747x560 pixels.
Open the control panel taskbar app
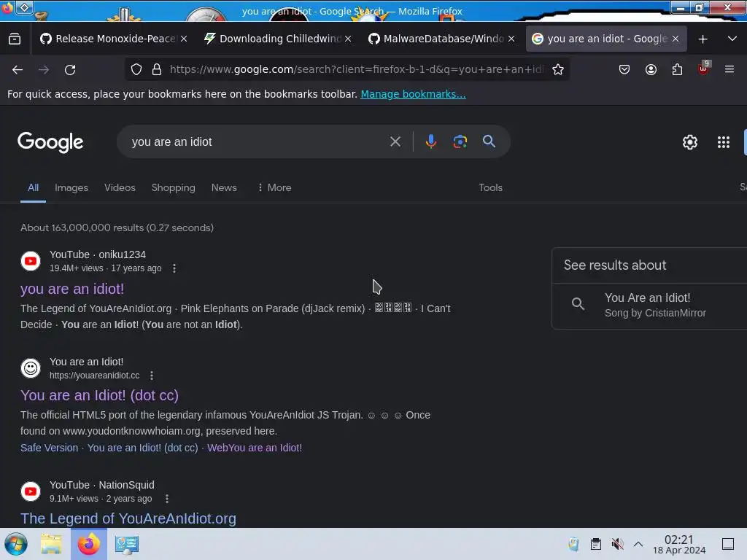pos(127,544)
